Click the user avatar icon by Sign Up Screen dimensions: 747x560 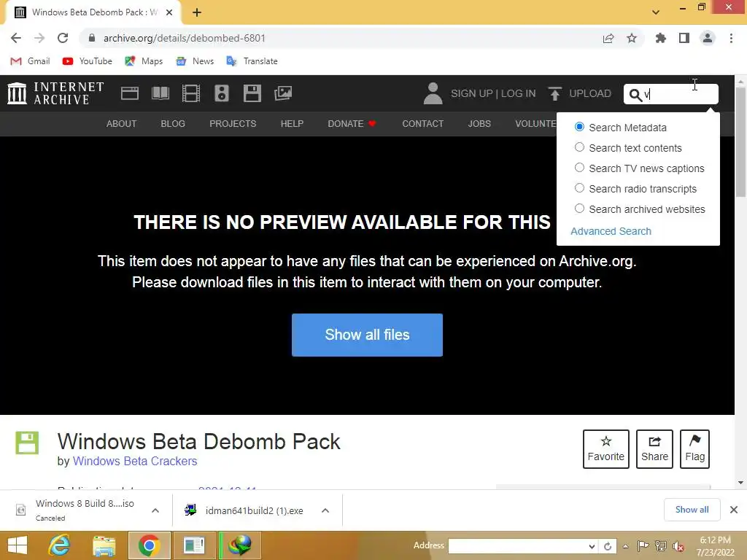click(433, 93)
